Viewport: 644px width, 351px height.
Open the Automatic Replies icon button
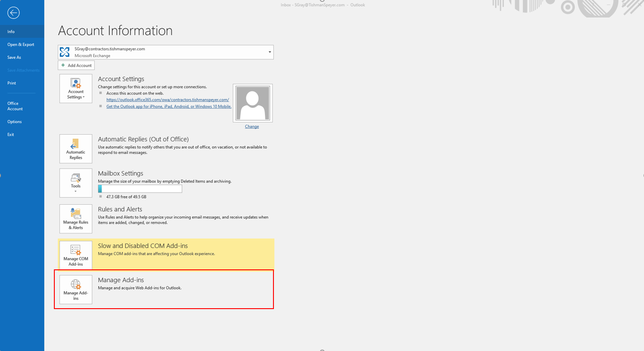click(x=76, y=149)
